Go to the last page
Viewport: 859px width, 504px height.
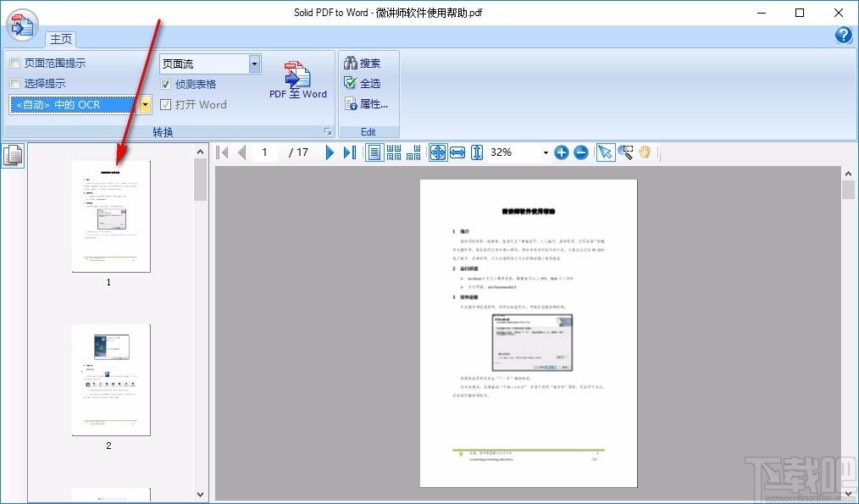[x=350, y=152]
